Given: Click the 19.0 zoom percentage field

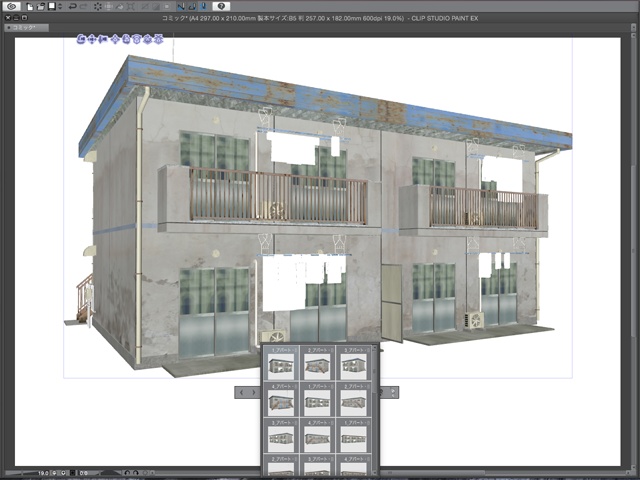Looking at the screenshot, I should (x=43, y=473).
